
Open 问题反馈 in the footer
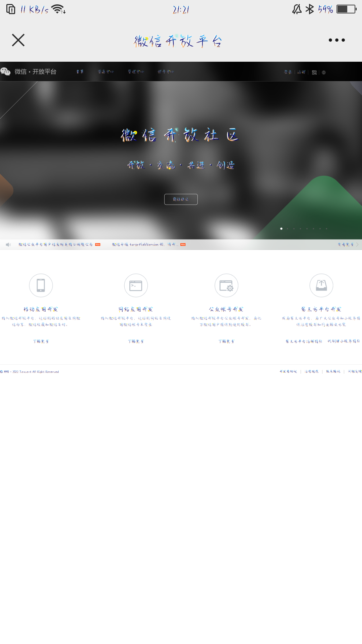click(355, 372)
